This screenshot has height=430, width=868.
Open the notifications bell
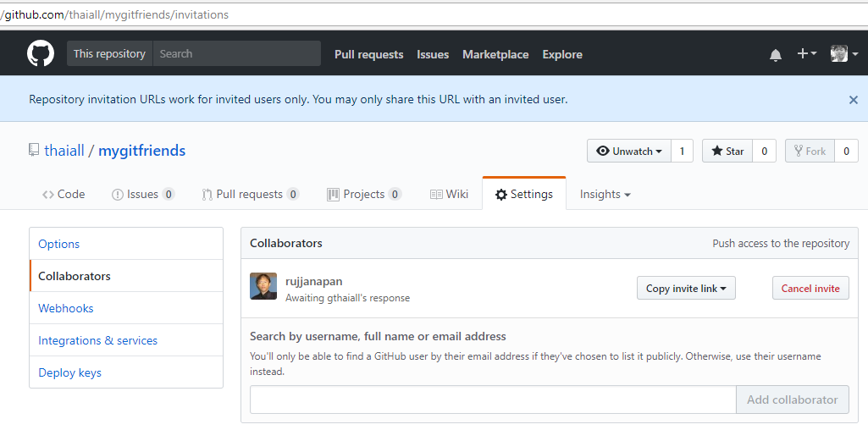coord(776,55)
